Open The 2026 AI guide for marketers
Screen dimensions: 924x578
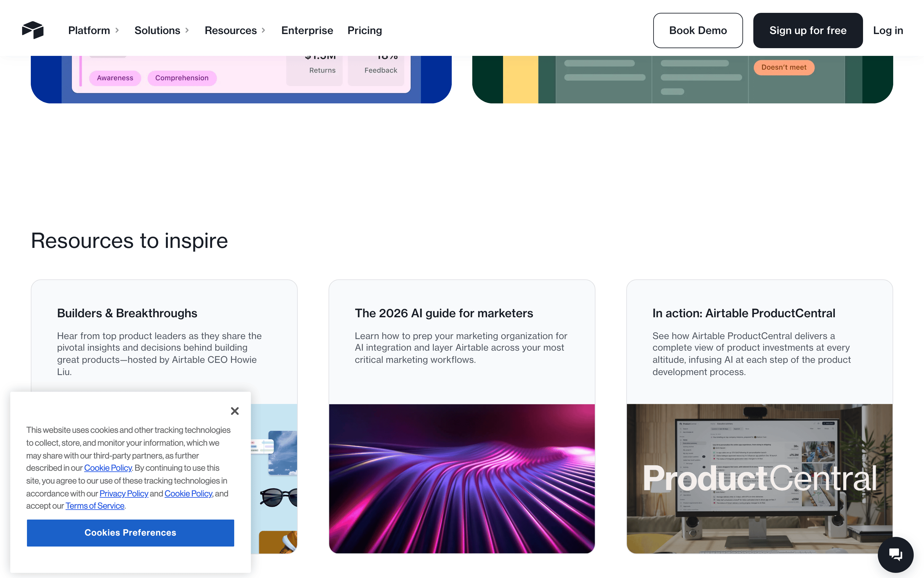444,313
